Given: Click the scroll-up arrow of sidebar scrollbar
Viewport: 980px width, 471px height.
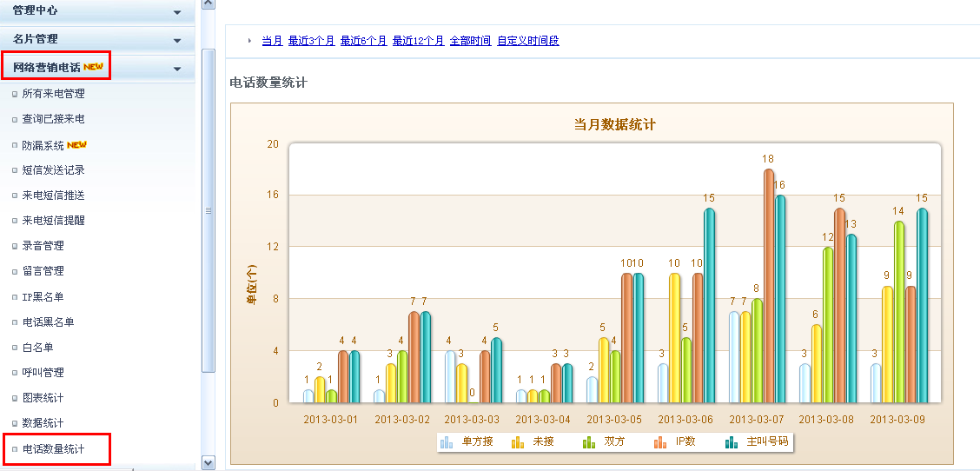Looking at the screenshot, I should 208,4.
